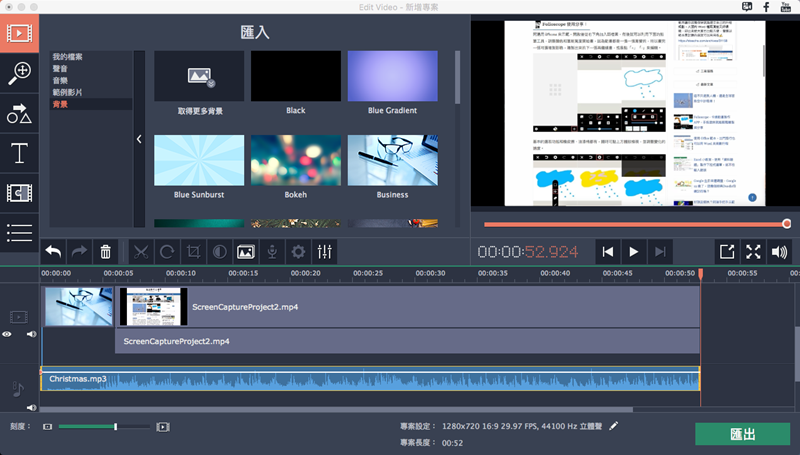
Task: Open audio equalizer sliders icon
Action: coord(324,252)
